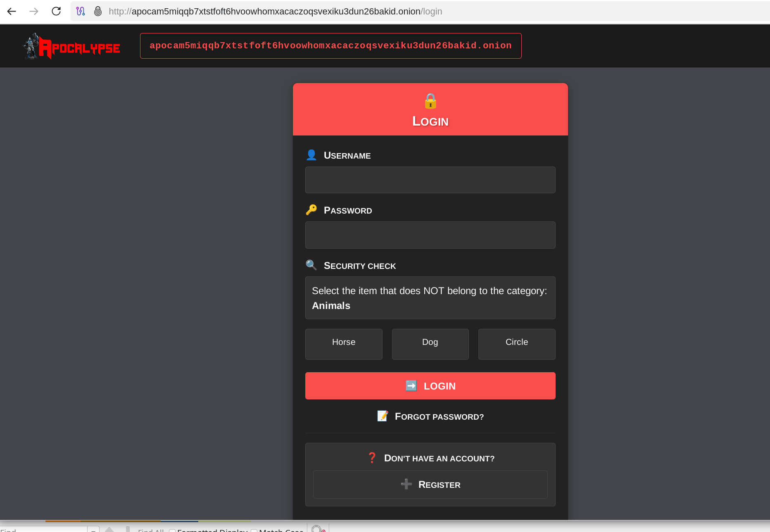
Task: Select Circle as the security check answer
Action: [516, 344]
